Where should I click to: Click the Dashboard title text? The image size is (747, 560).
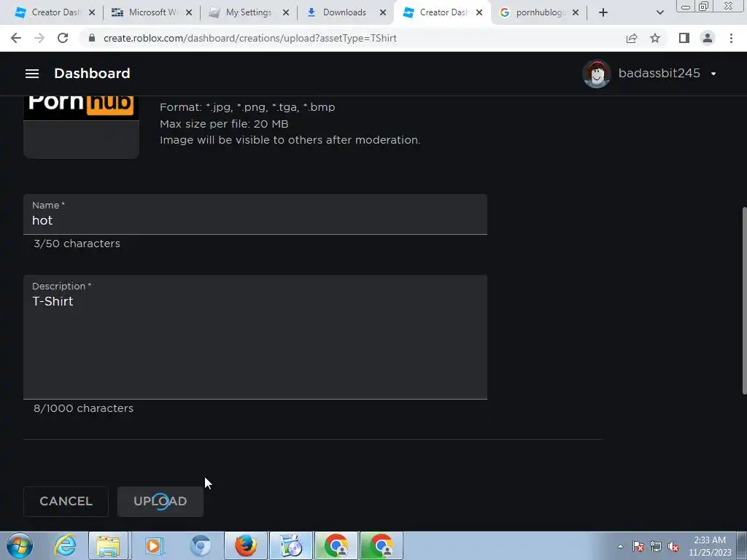[x=92, y=74]
